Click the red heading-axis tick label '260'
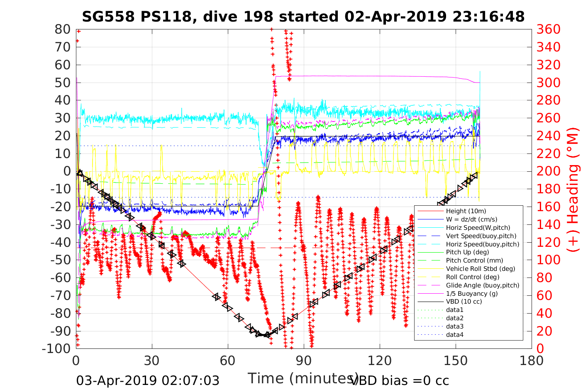The height and width of the screenshot is (392, 588). [549, 118]
